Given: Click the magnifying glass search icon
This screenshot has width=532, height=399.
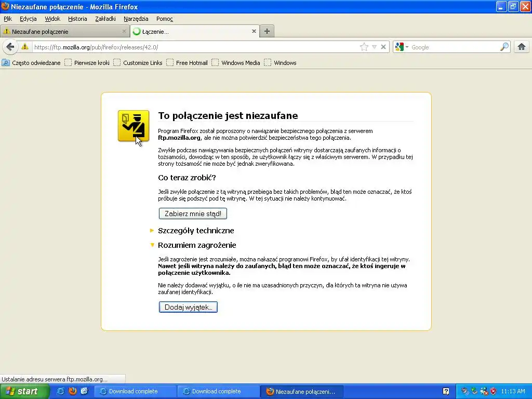Looking at the screenshot, I should [x=504, y=47].
